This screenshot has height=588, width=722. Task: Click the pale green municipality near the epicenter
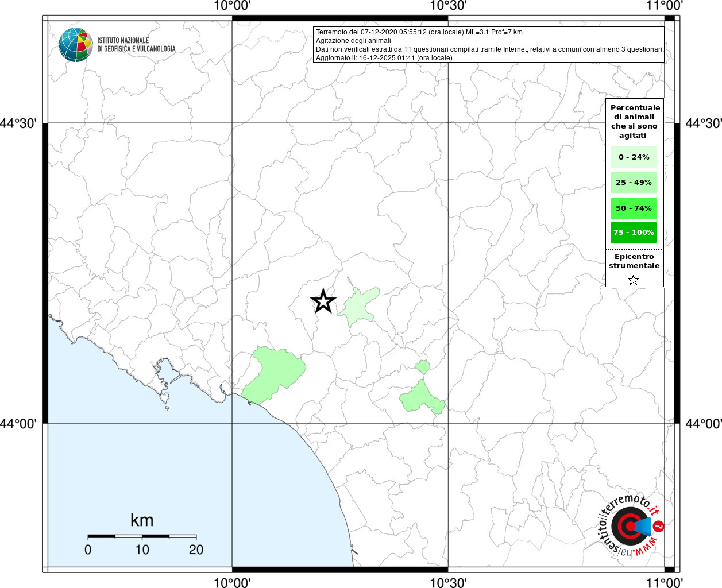(x=359, y=307)
